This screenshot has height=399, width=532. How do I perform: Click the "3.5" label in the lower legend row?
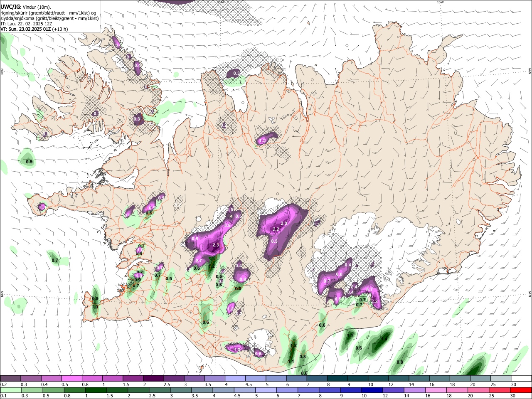point(195,396)
